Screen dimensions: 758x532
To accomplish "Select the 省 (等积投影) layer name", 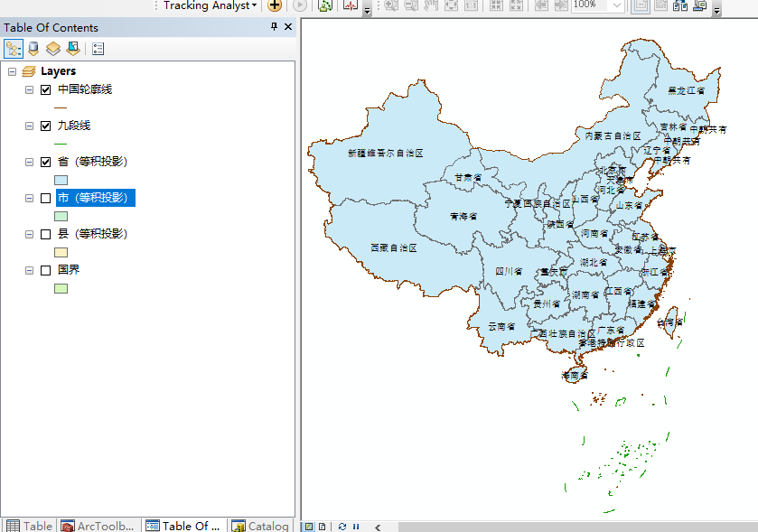I will tap(92, 162).
